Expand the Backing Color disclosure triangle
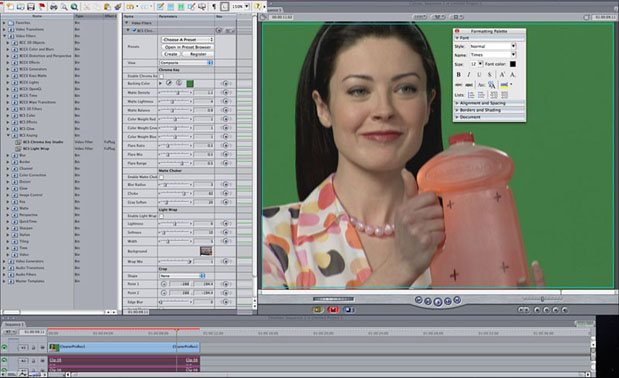Image resolution: width=619 pixels, height=378 pixels. (x=160, y=83)
